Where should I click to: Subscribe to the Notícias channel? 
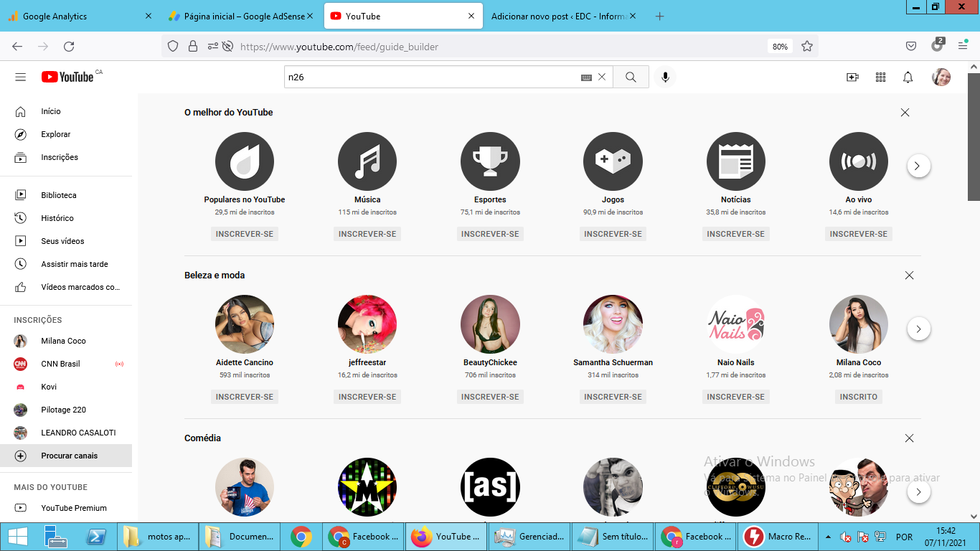[735, 234]
